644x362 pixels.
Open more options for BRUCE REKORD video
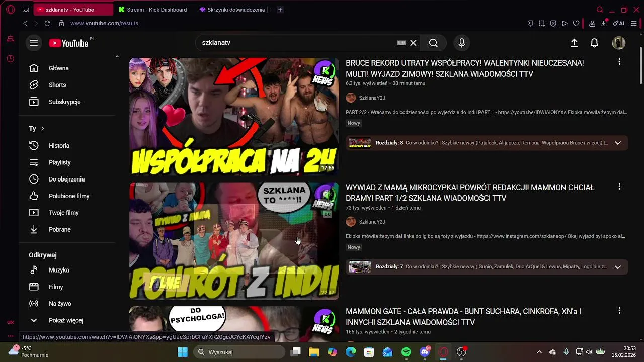619,62
